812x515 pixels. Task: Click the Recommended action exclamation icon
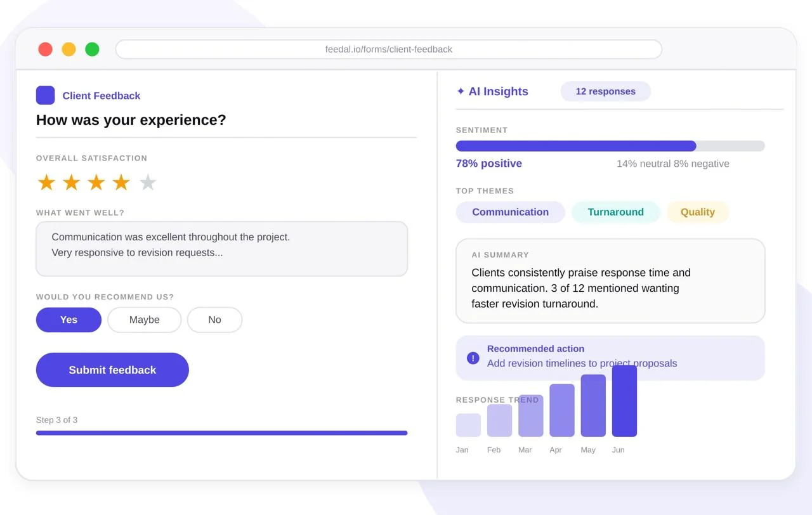[473, 358]
